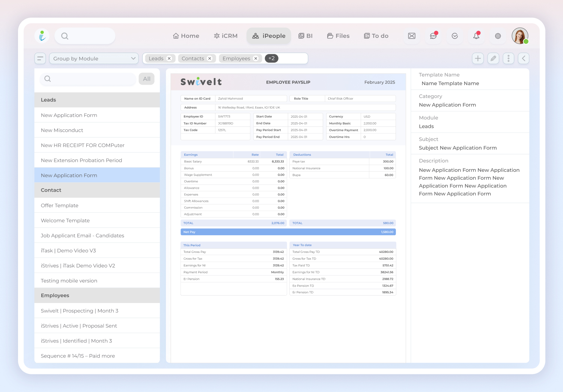Select the Welcome Template item
563x392 pixels.
tap(65, 221)
